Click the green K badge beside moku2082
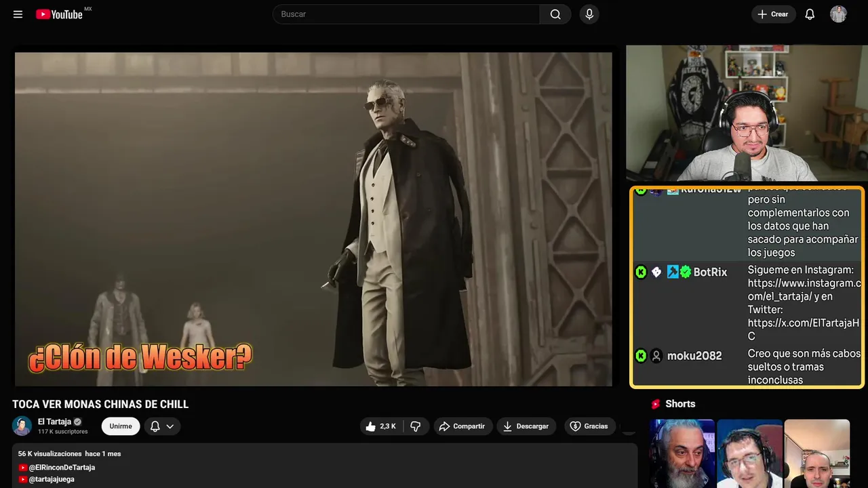This screenshot has height=488, width=868. pos(641,356)
